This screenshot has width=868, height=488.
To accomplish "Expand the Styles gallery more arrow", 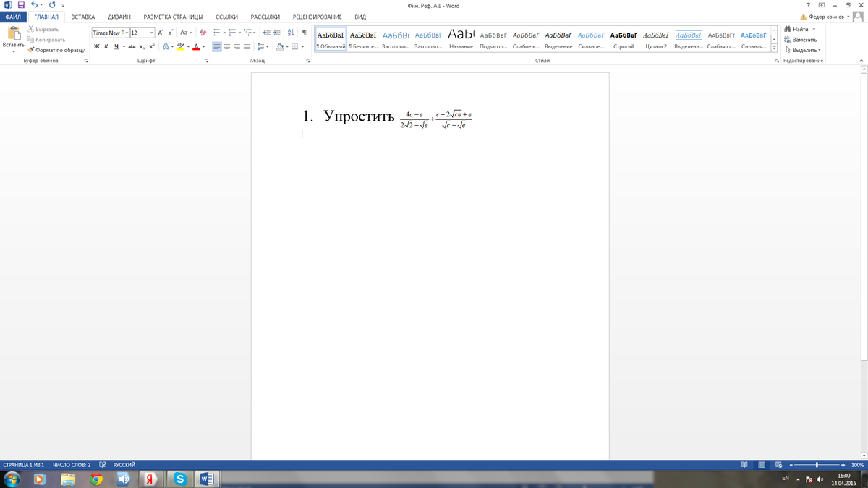I will coord(774,49).
